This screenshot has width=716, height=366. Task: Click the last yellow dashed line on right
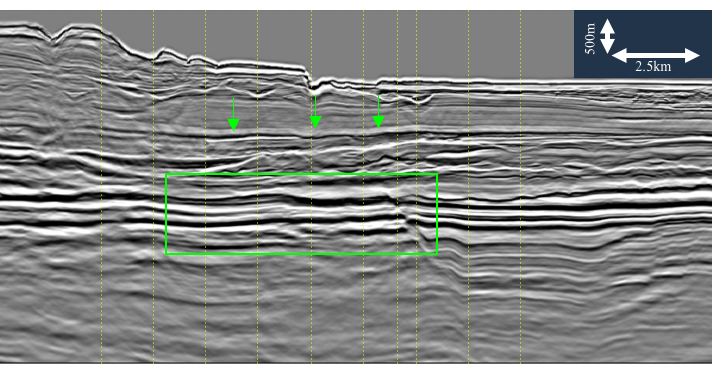pyautogui.click(x=521, y=186)
